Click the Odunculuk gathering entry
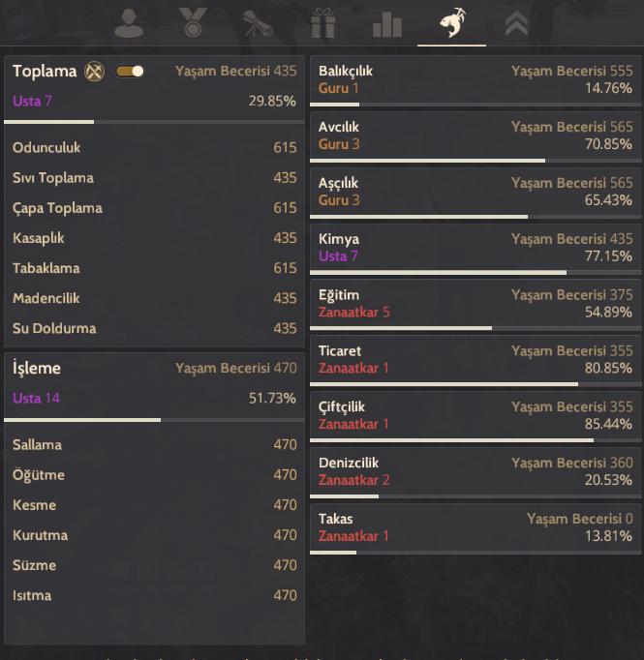Screen dimensions: 644x660 click(x=154, y=148)
